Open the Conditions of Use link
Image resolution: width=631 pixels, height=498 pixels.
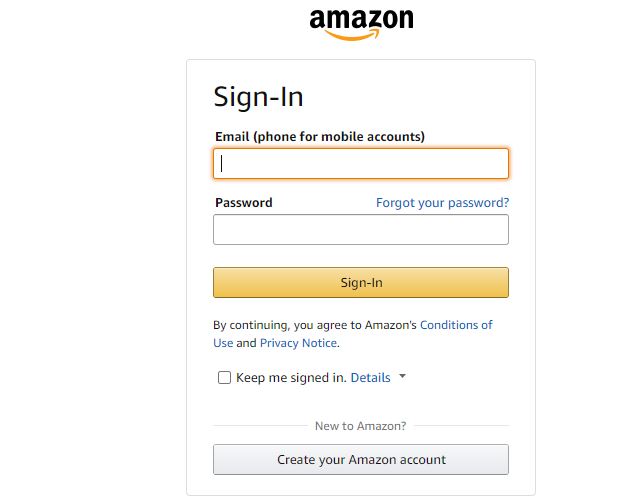click(456, 325)
